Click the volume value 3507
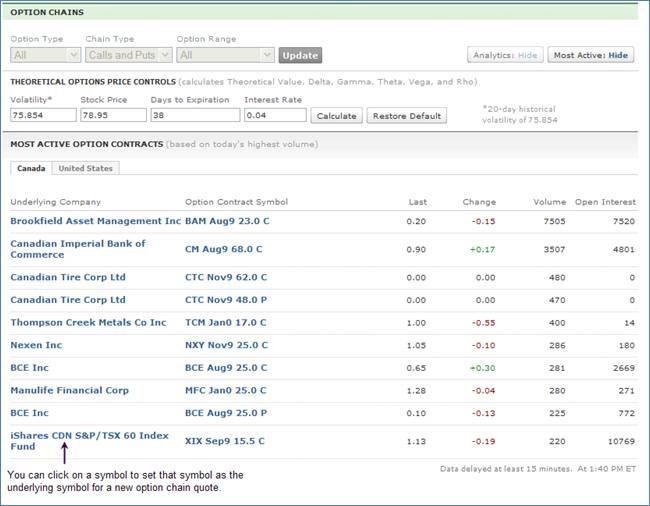The image size is (650, 506). click(x=554, y=249)
